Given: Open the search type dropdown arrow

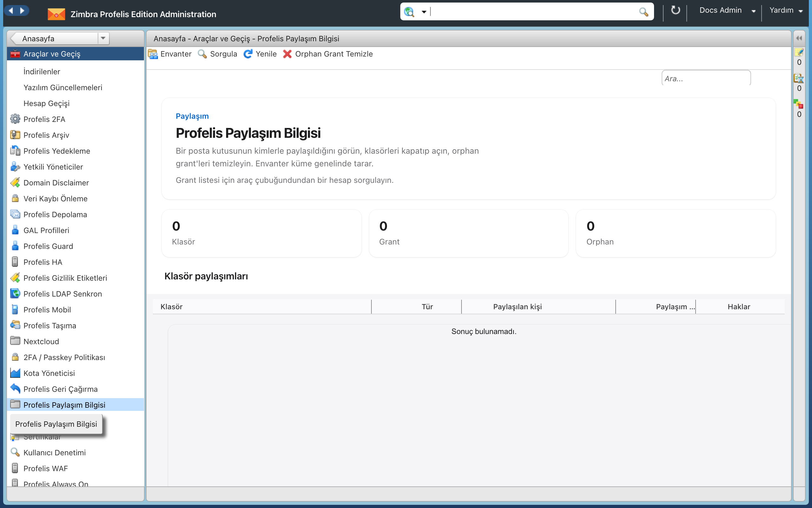Looking at the screenshot, I should pyautogui.click(x=424, y=12).
